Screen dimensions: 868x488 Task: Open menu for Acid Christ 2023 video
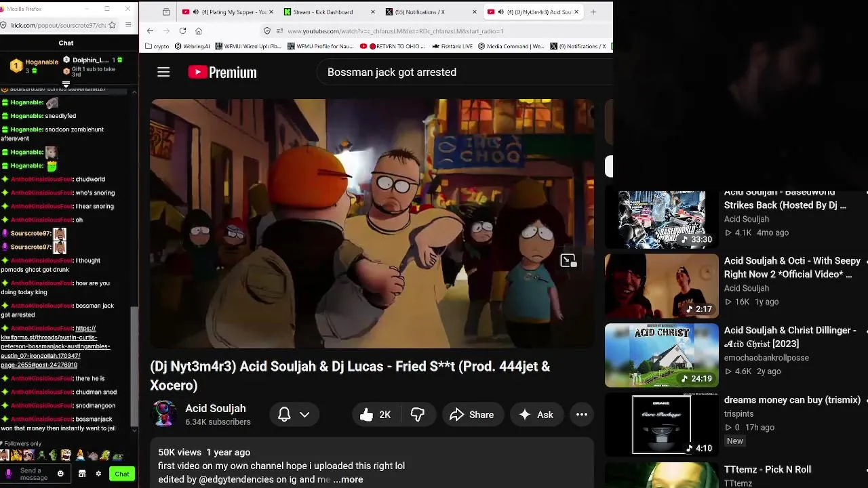point(866,331)
